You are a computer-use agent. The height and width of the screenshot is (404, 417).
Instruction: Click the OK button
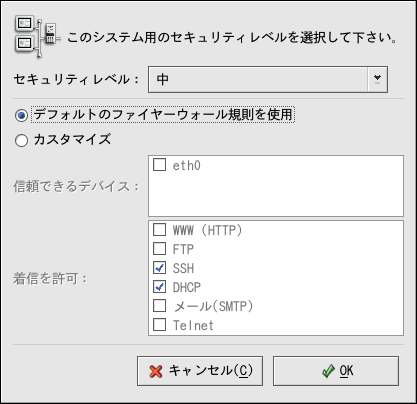[x=336, y=371]
